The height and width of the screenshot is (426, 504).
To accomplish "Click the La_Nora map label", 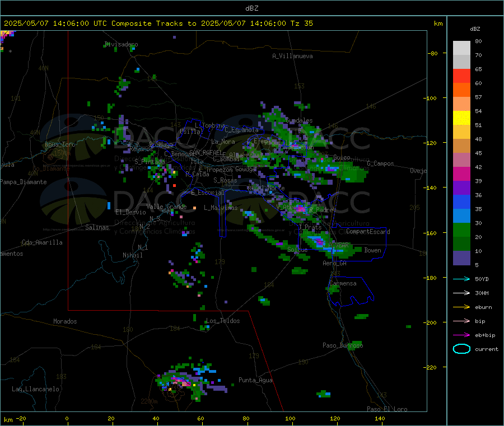I will pos(223,142).
